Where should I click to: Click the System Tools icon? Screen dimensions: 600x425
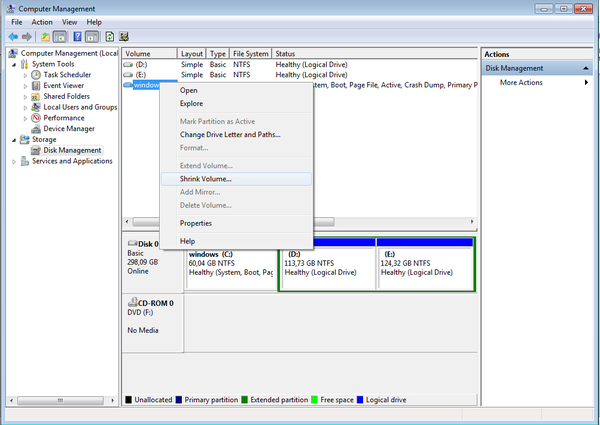tap(24, 64)
